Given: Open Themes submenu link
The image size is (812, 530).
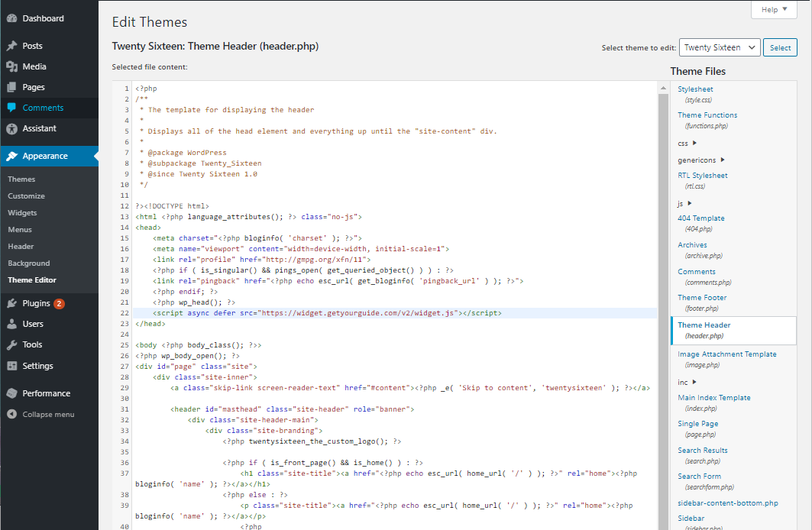Looking at the screenshot, I should [x=21, y=179].
